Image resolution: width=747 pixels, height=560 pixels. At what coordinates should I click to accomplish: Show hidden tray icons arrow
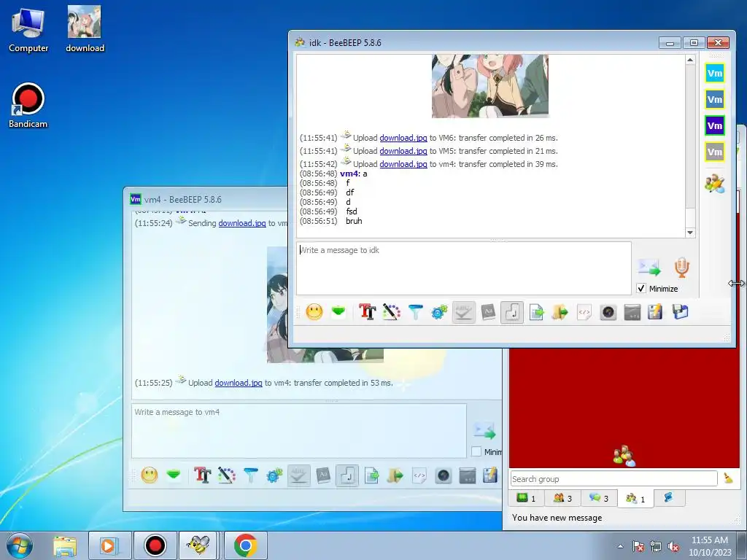(620, 546)
